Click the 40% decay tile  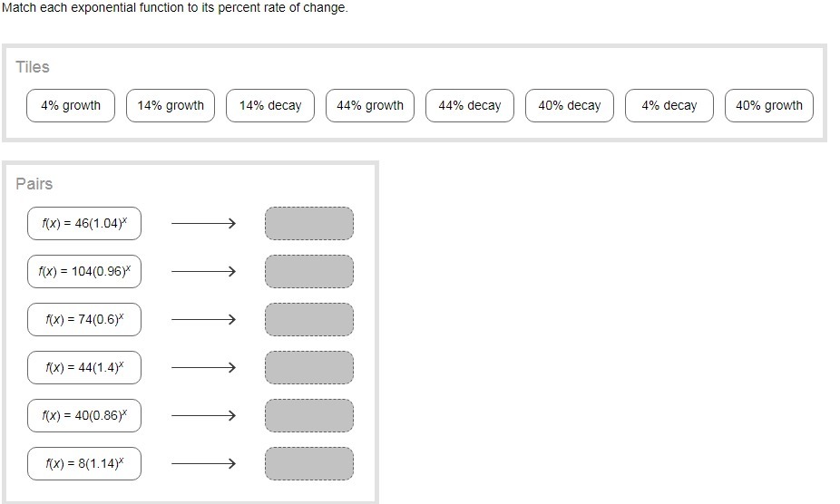(570, 105)
